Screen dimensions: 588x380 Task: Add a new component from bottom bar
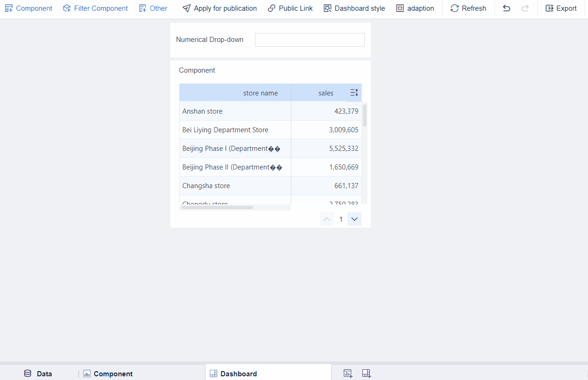[347, 373]
